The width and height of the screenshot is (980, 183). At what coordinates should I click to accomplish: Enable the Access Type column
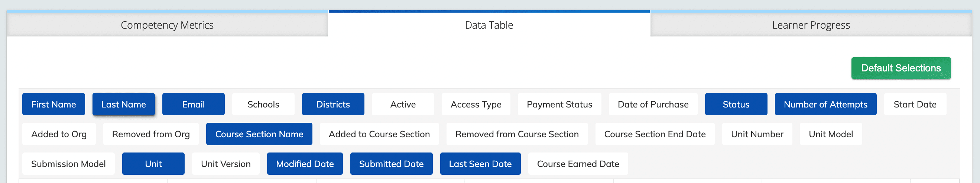coord(476,104)
